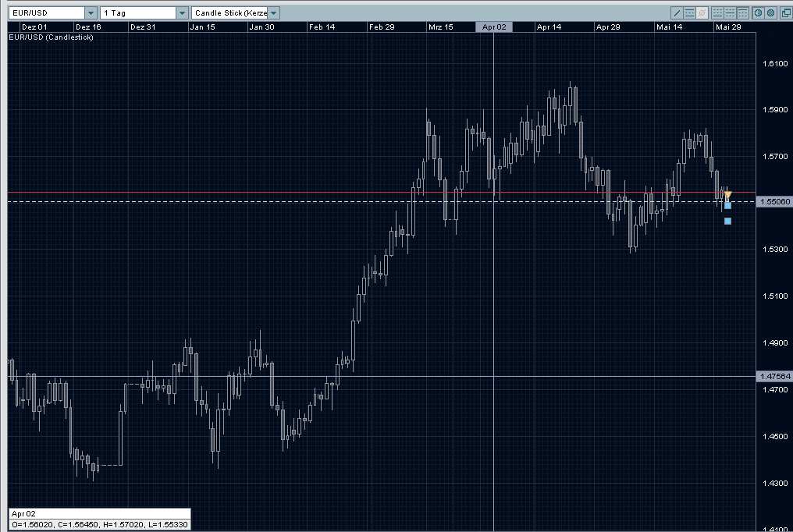Choose the top solid line style icon

[x=743, y=12]
